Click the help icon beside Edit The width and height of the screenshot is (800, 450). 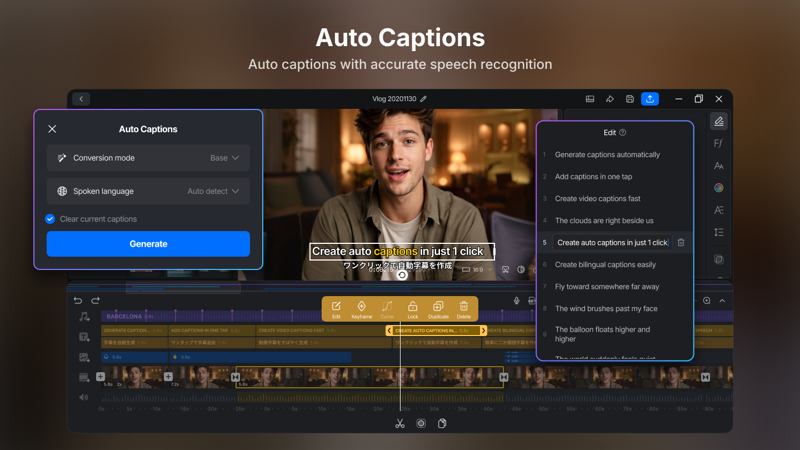[x=622, y=133]
